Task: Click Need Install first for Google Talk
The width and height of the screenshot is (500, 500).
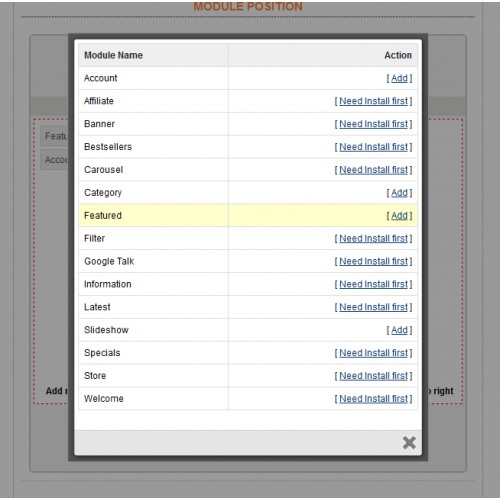Action: (373, 261)
